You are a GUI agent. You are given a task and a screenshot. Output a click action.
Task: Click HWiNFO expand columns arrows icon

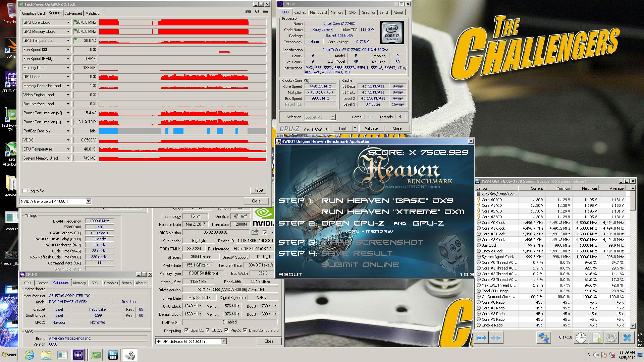pyautogui.click(x=482, y=338)
